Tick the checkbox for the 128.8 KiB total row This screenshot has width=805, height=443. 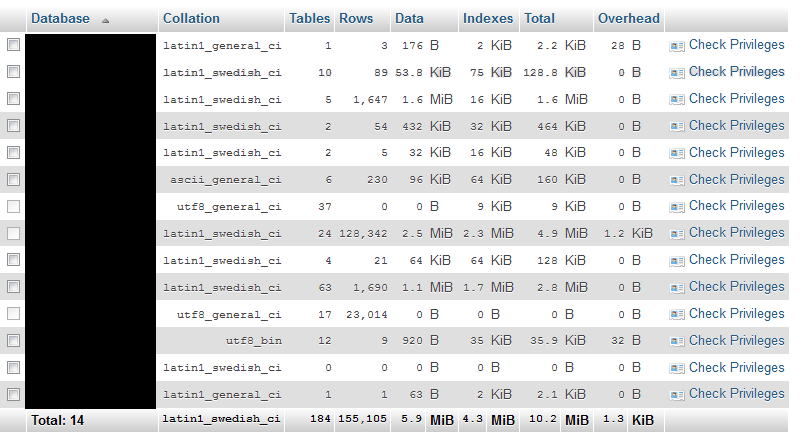pyautogui.click(x=13, y=71)
